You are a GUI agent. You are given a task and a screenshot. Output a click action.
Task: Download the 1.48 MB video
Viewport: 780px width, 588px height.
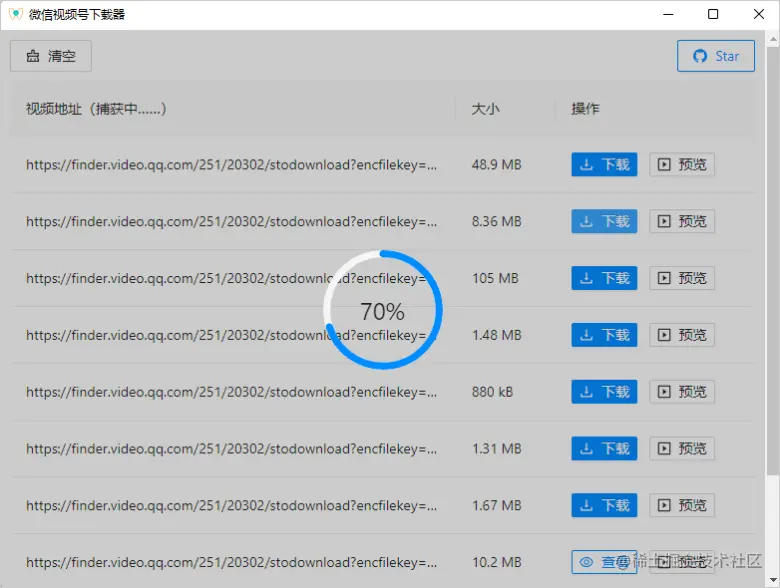[x=604, y=335]
